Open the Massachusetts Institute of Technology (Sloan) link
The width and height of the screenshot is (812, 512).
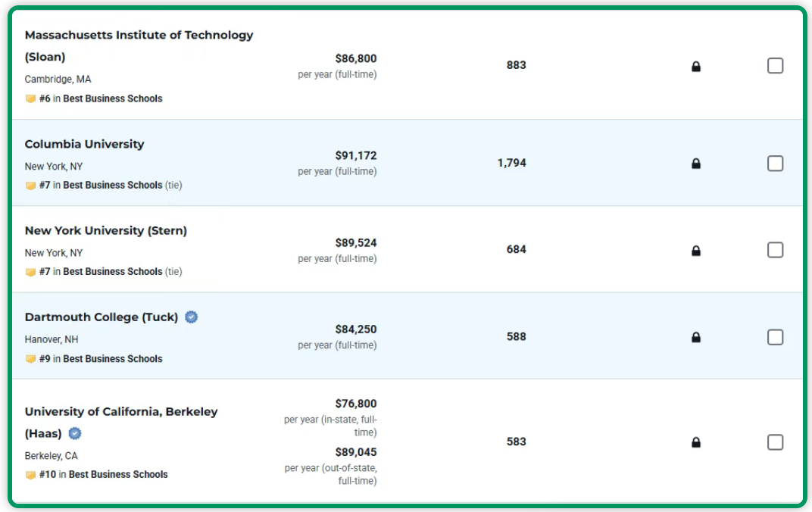[x=139, y=36]
